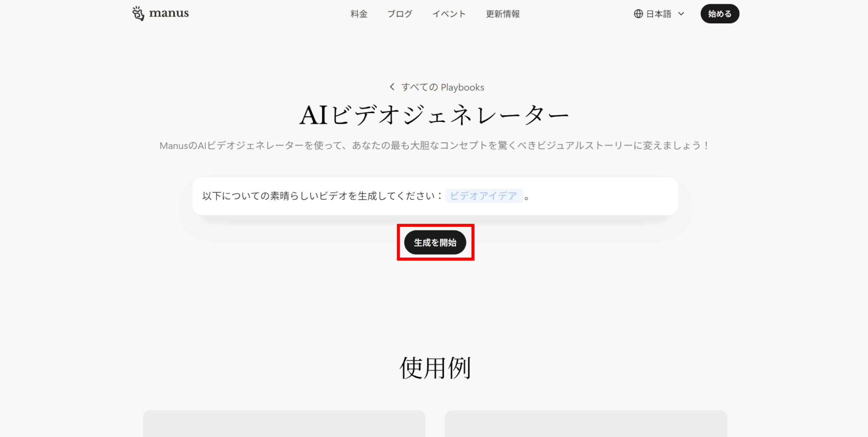Click the globe language icon
Image resolution: width=868 pixels, height=437 pixels.
tap(638, 14)
